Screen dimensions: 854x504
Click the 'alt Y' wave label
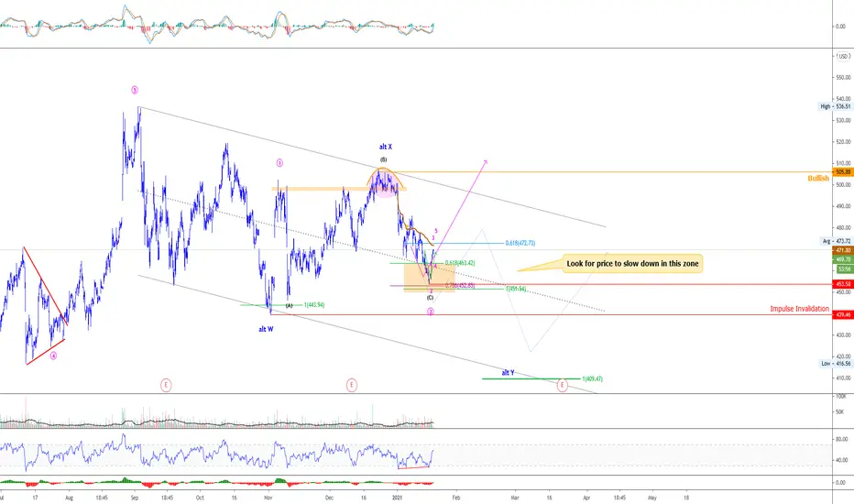(x=508, y=373)
